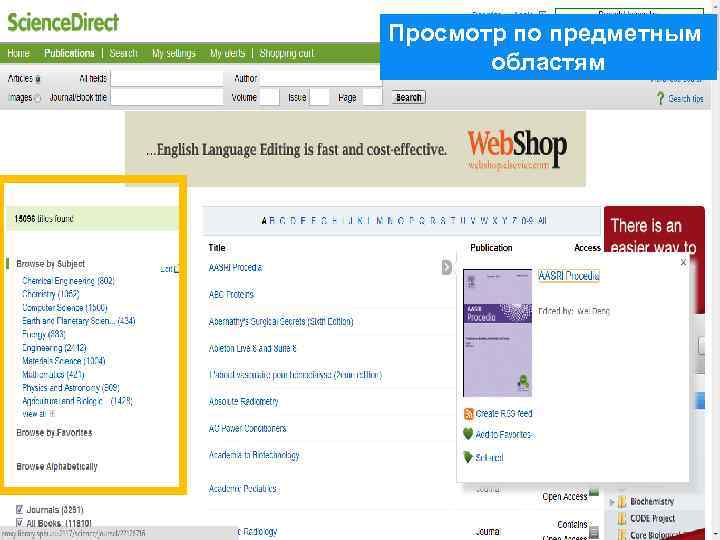Viewport: 720px width, 540px height.
Task: Open My settings
Action: tap(174, 53)
